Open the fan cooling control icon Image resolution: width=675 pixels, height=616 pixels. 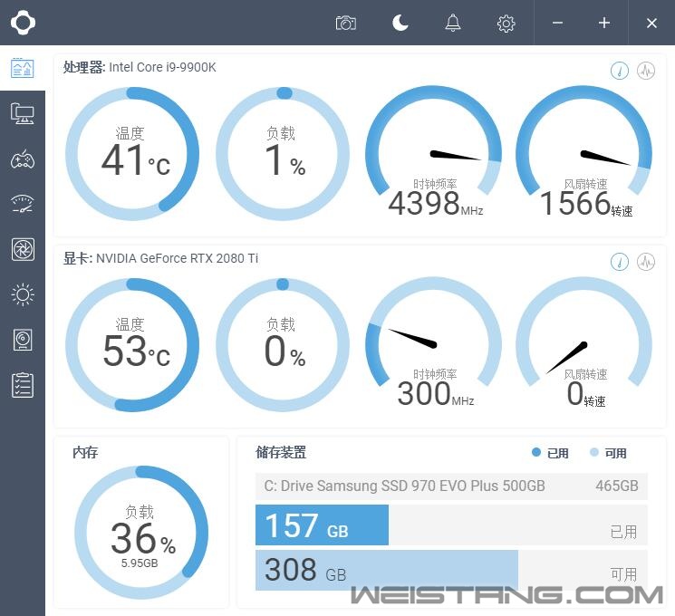pyautogui.click(x=22, y=249)
